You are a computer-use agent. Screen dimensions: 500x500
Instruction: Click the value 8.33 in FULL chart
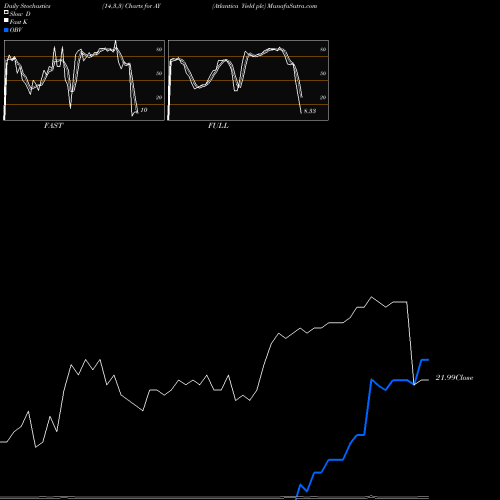pyautogui.click(x=310, y=111)
